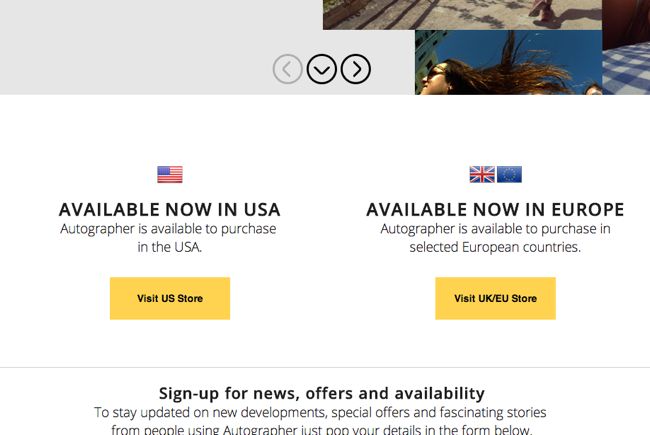
Task: Open the photo of woman with windblown hair
Action: point(508,62)
